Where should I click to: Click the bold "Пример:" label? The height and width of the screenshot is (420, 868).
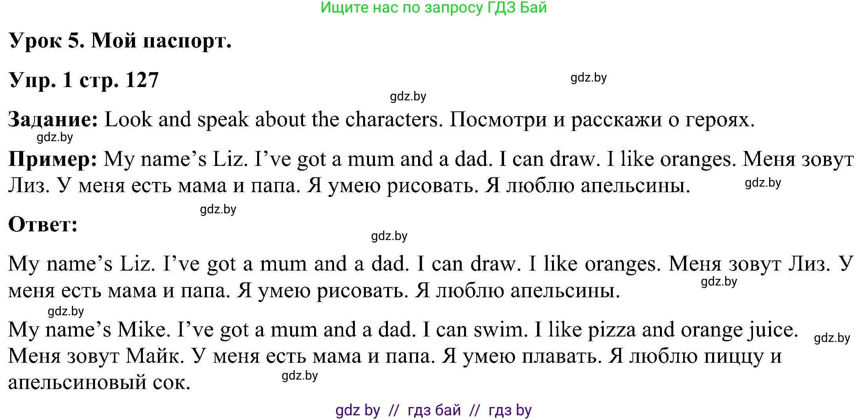pyautogui.click(x=53, y=159)
